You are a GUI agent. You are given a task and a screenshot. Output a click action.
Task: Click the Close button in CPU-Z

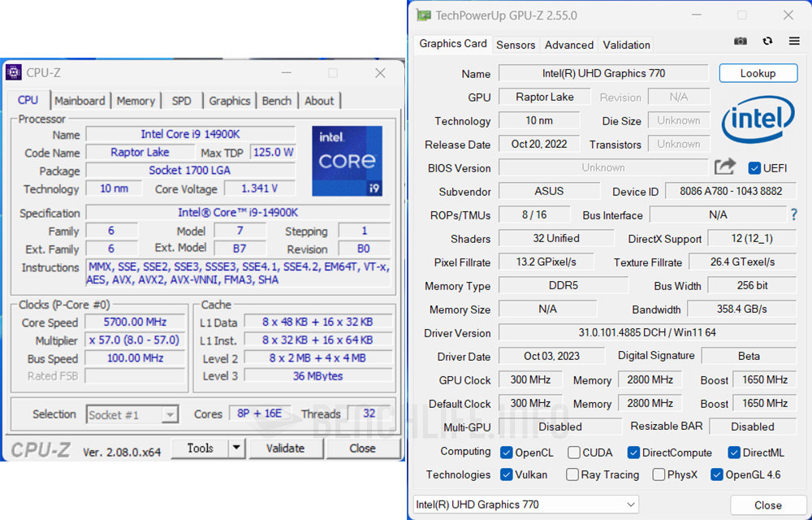pyautogui.click(x=362, y=448)
